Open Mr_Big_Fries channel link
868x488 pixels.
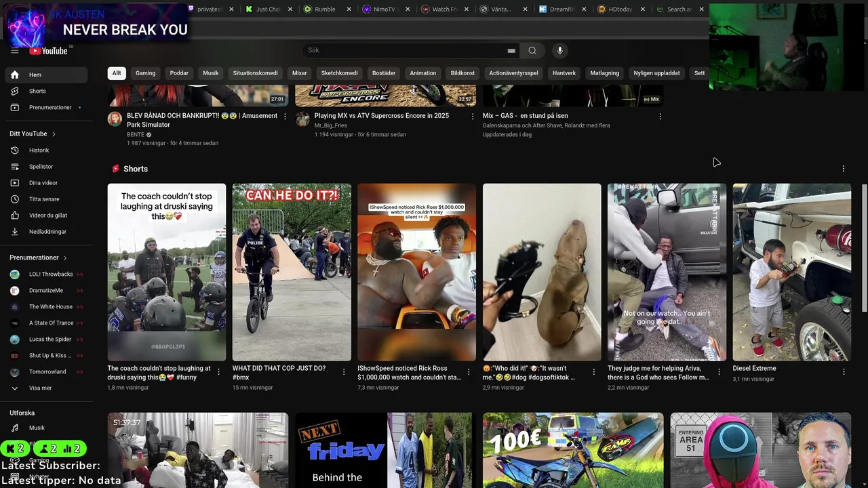tap(331, 125)
